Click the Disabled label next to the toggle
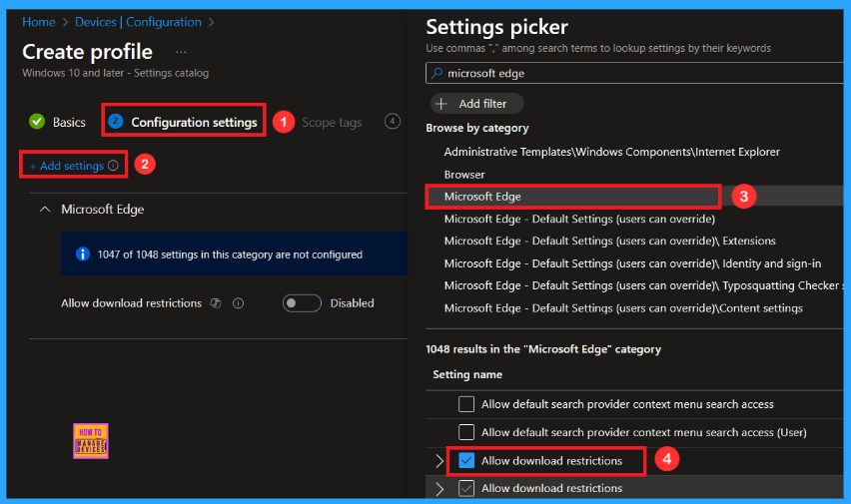The height and width of the screenshot is (504, 851). pyautogui.click(x=352, y=303)
